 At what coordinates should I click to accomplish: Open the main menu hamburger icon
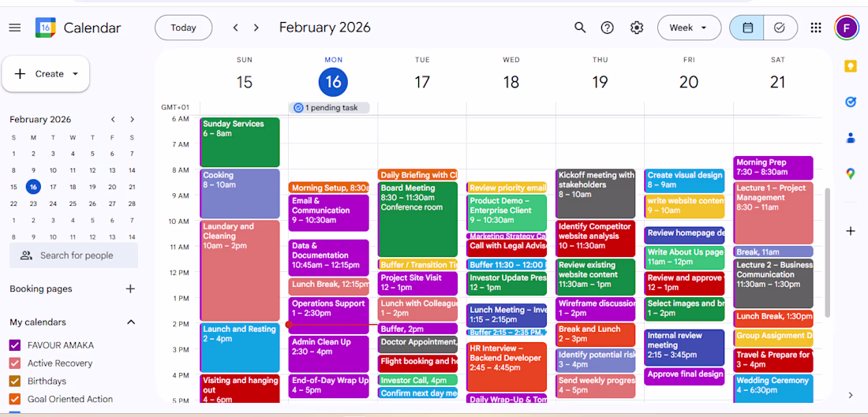15,28
